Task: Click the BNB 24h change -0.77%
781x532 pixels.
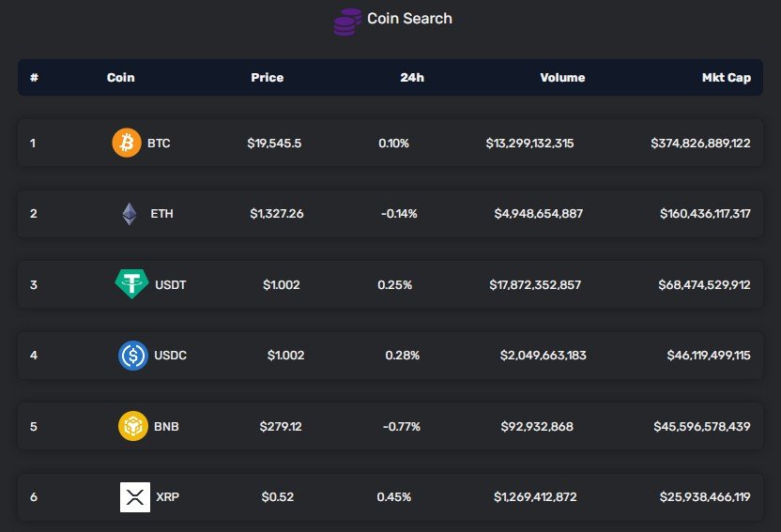Action: point(402,427)
